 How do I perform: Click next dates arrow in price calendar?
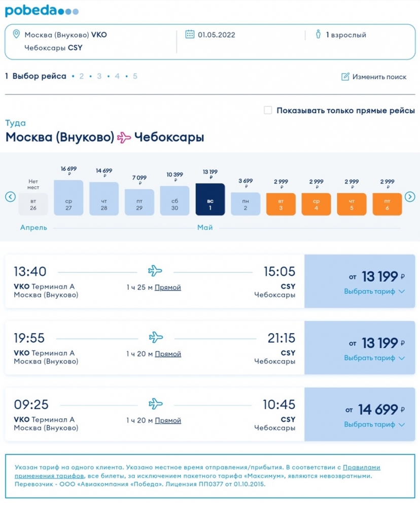pyautogui.click(x=410, y=197)
